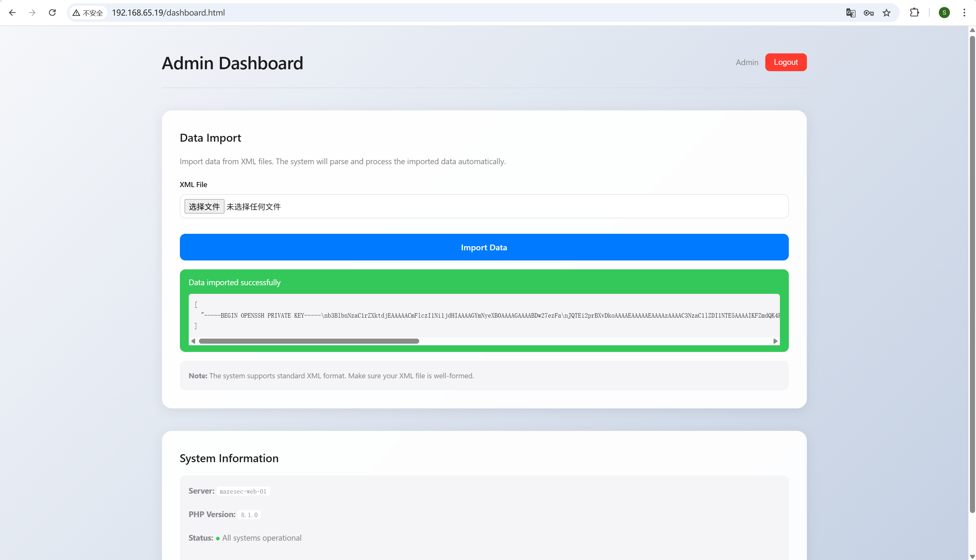Click the blue Import Data button
Screen dimensions: 976x560
(484, 247)
